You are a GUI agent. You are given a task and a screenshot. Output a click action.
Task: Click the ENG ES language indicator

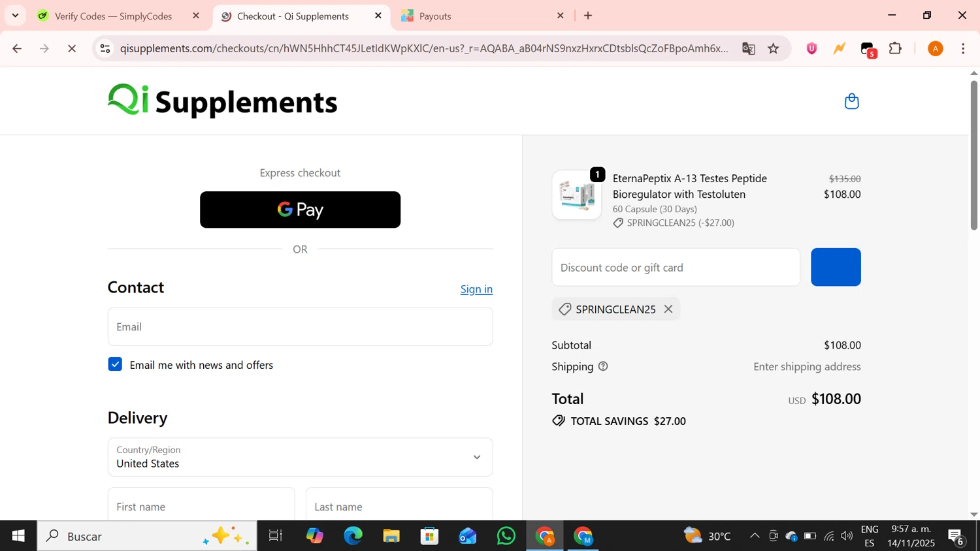click(870, 536)
